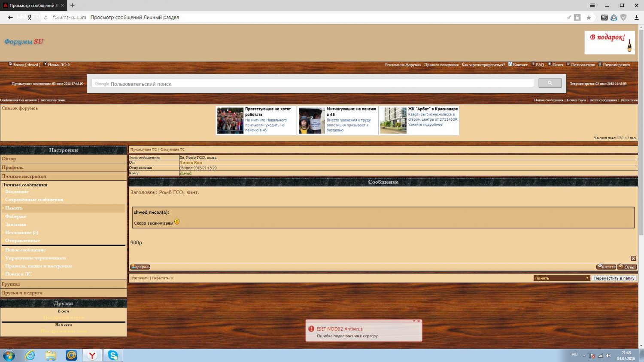
Task: Open the Лимон Коп sender link
Action: point(191,163)
